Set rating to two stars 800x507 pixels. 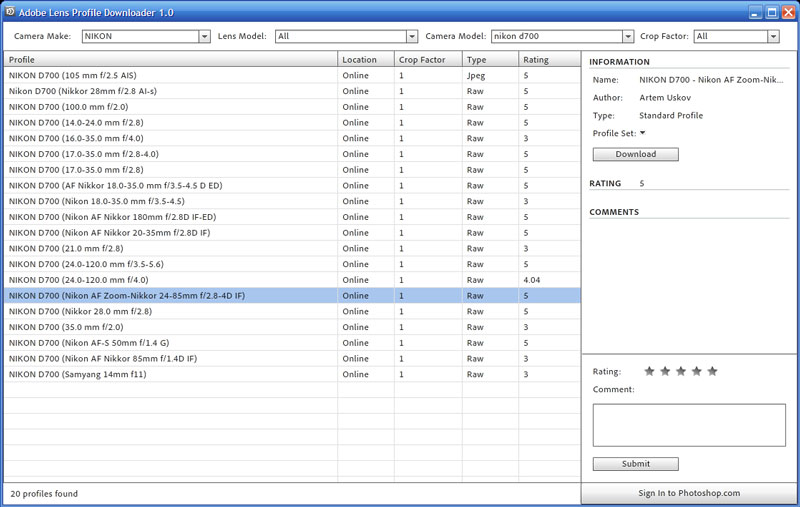(x=665, y=371)
